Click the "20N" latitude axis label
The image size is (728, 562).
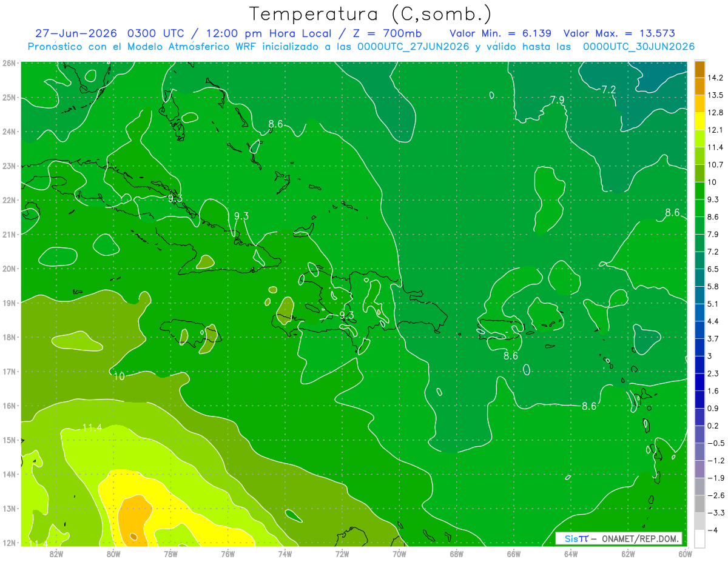point(8,269)
